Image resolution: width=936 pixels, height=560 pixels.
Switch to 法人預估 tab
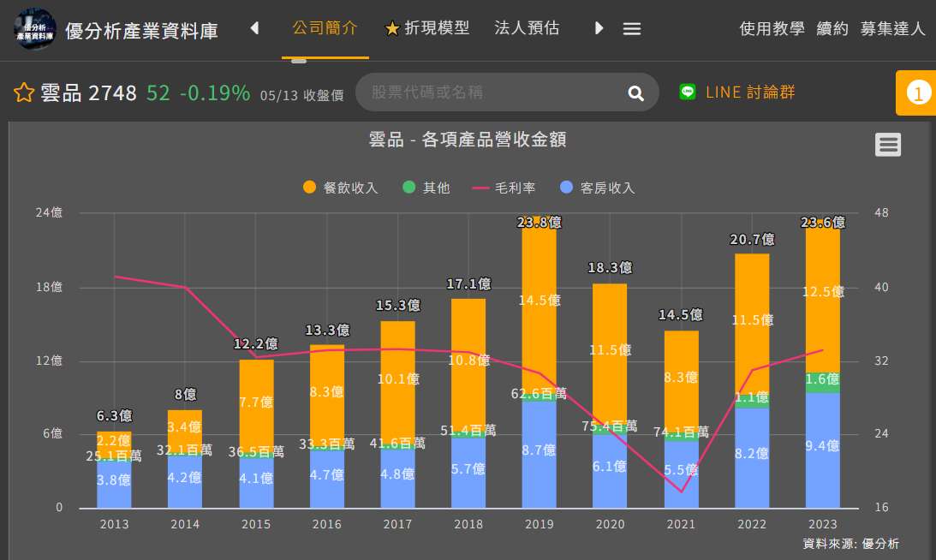coord(527,28)
